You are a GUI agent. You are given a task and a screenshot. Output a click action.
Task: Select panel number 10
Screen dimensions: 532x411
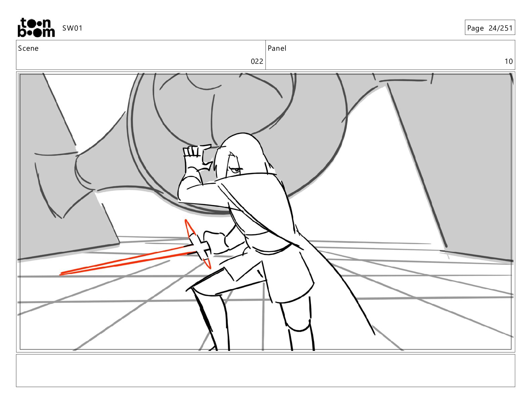508,61
